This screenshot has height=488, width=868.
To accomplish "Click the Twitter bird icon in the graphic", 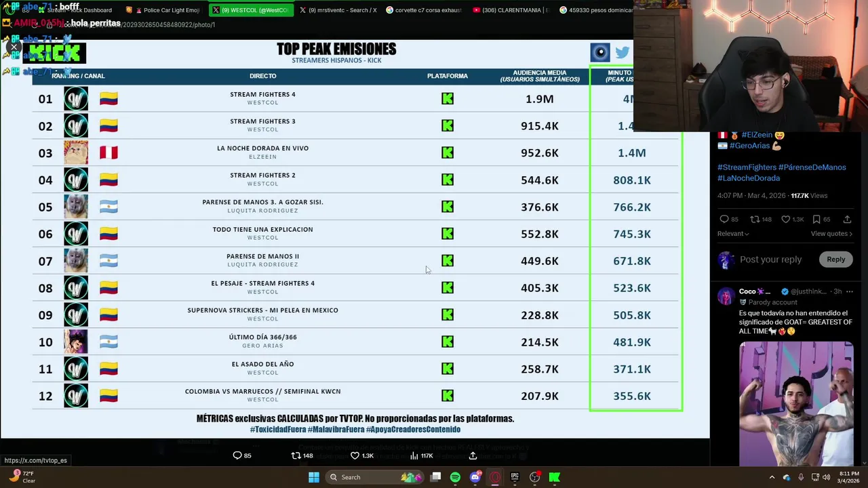I will [622, 52].
